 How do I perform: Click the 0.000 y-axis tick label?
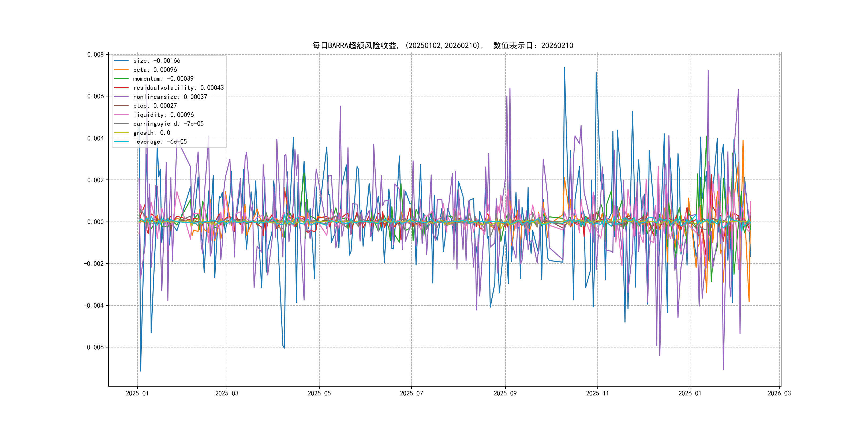[x=95, y=222]
